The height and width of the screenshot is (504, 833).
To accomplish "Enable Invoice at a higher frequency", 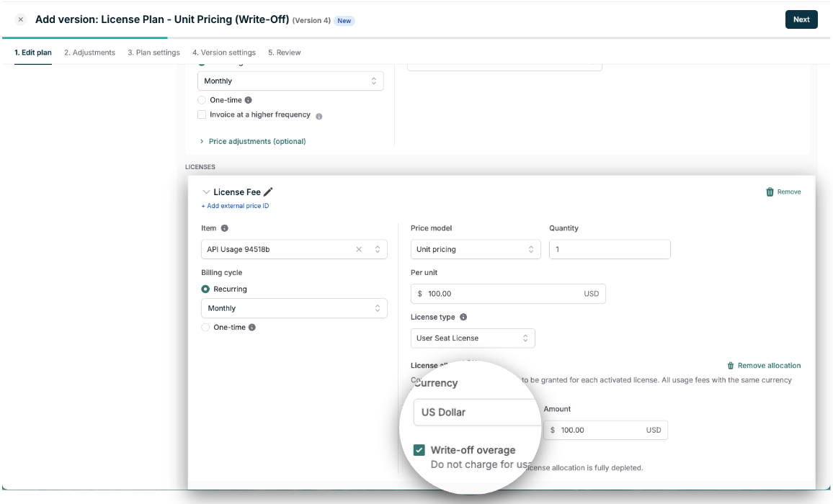I will [x=202, y=114].
